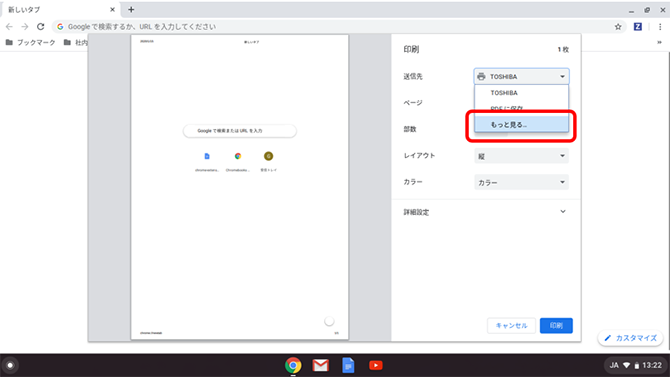Click the browser forward arrow

pyautogui.click(x=25, y=27)
